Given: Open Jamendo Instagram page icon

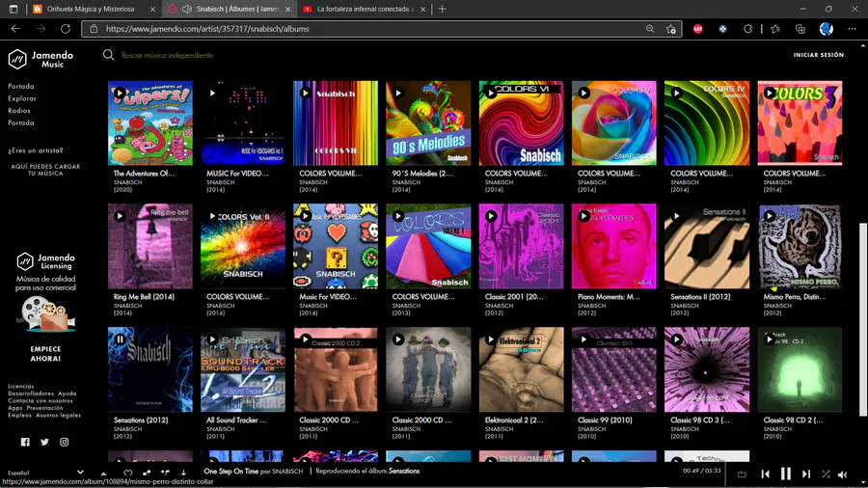Looking at the screenshot, I should coord(65,442).
